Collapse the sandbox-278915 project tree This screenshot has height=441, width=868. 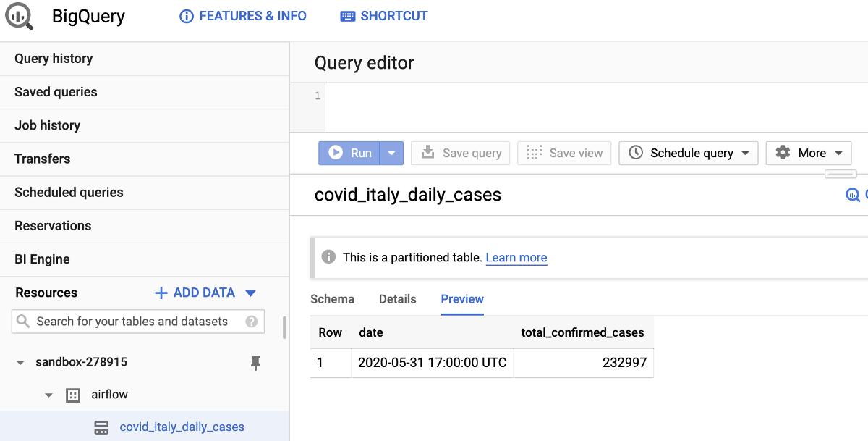click(x=20, y=363)
